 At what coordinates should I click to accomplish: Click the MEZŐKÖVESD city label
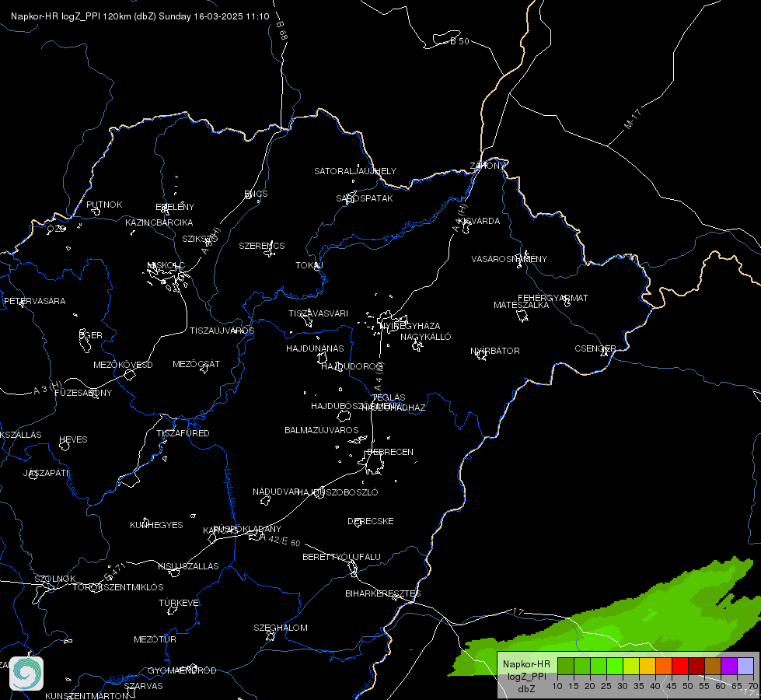point(123,365)
